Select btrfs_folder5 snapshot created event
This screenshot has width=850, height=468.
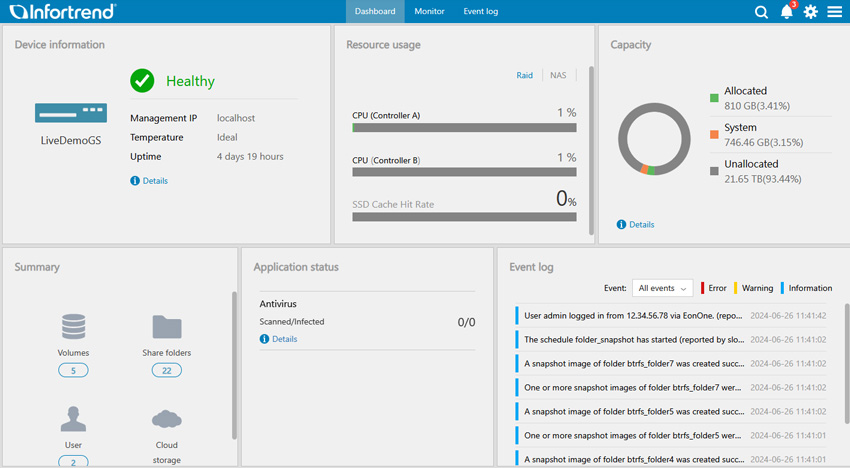click(671, 411)
